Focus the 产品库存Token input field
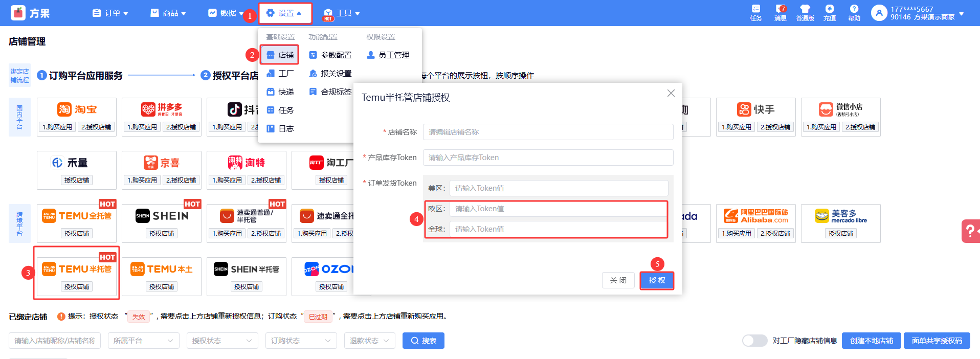 pyautogui.click(x=548, y=158)
